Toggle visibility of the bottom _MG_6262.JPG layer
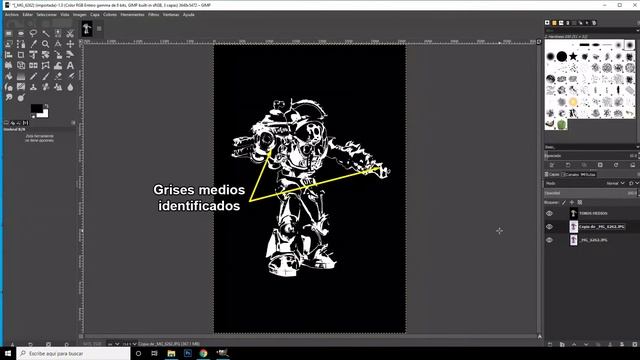640x360 pixels. pos(549,240)
